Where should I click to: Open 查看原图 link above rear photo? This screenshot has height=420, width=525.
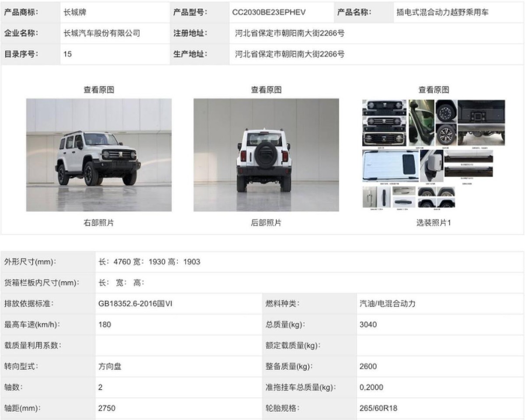(266, 90)
